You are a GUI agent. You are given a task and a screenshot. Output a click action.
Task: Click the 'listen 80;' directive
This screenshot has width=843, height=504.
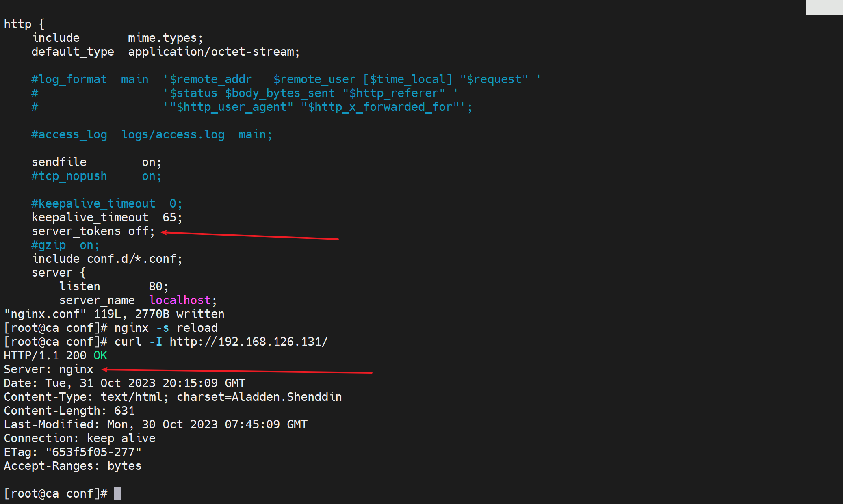coord(114,286)
